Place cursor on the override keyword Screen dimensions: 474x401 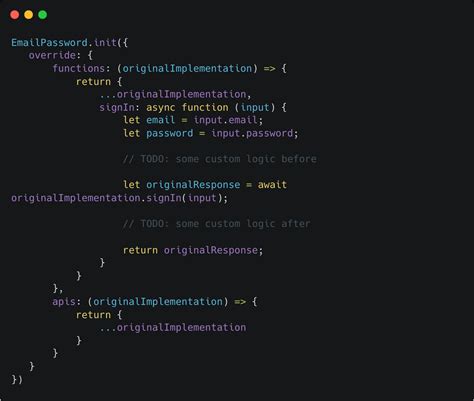tap(52, 55)
